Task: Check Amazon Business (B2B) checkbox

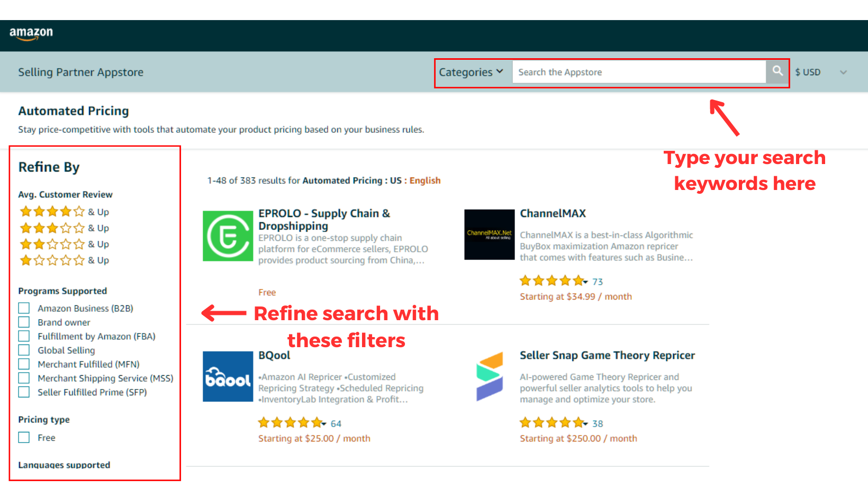Action: click(x=24, y=308)
